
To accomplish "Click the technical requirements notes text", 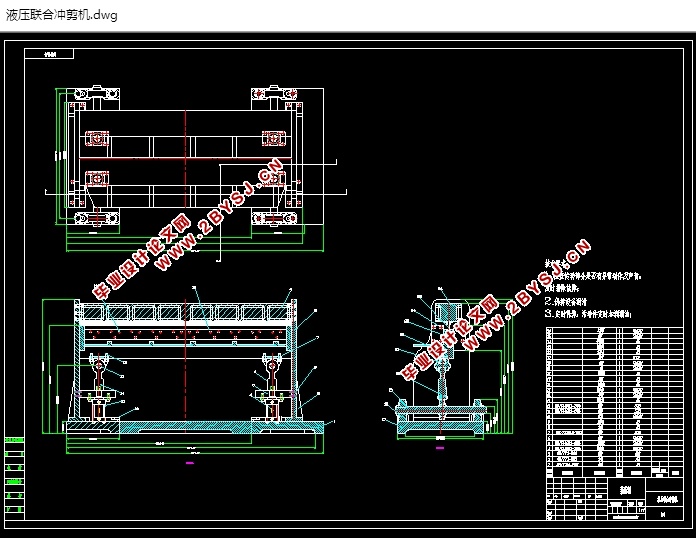I will click(593, 289).
